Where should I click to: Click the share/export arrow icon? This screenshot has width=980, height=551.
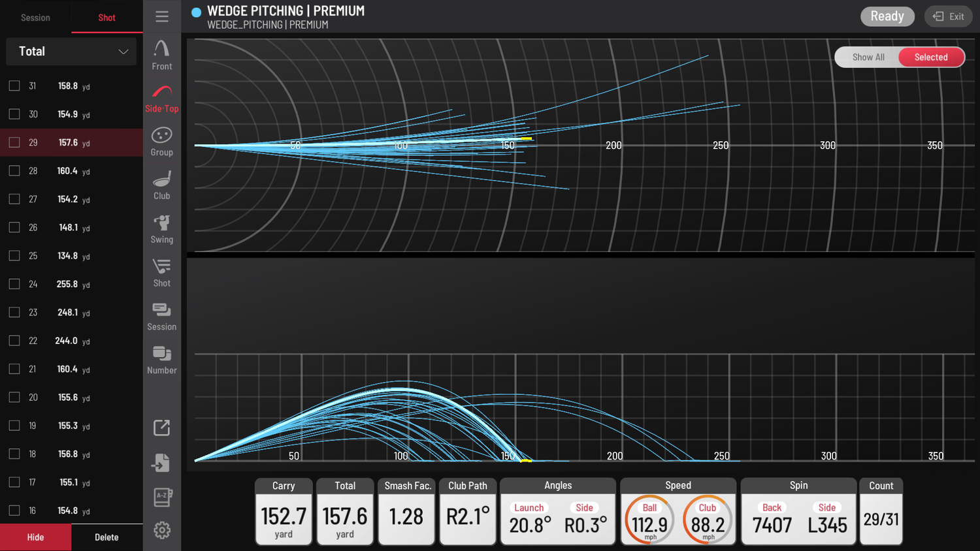[x=162, y=428]
